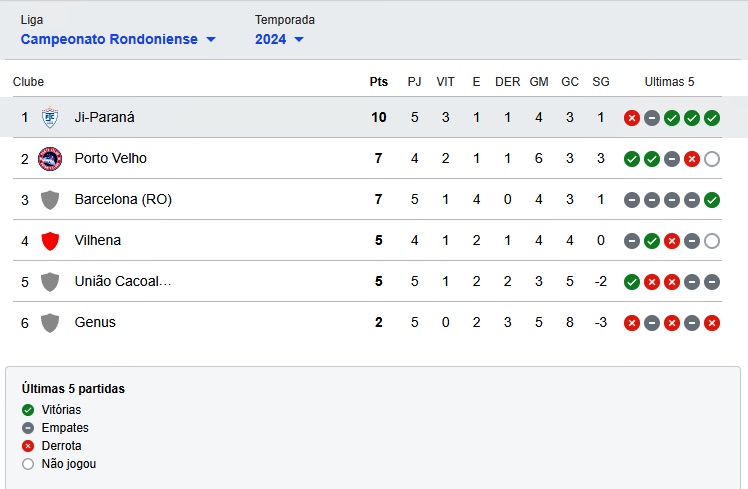Click Genus's last red loss icon
The width and height of the screenshot is (748, 489).
712,323
